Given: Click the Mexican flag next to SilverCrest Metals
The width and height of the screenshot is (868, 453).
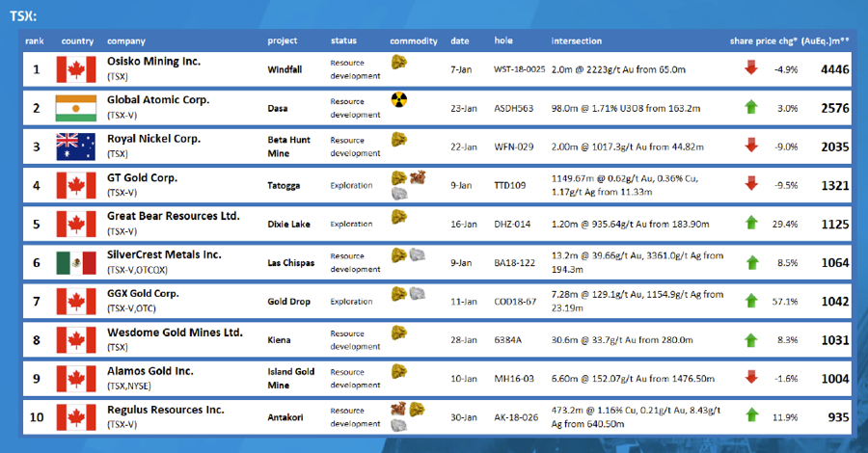Looking at the screenshot, I should pos(74,261).
